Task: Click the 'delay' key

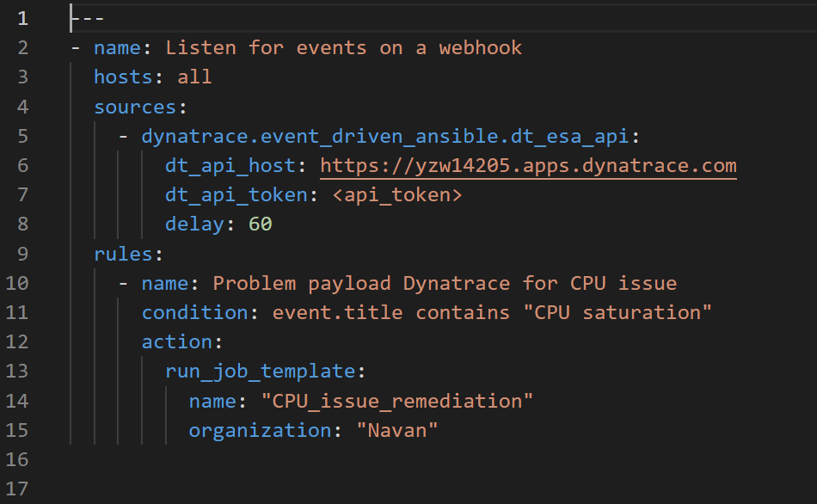Action: point(194,224)
